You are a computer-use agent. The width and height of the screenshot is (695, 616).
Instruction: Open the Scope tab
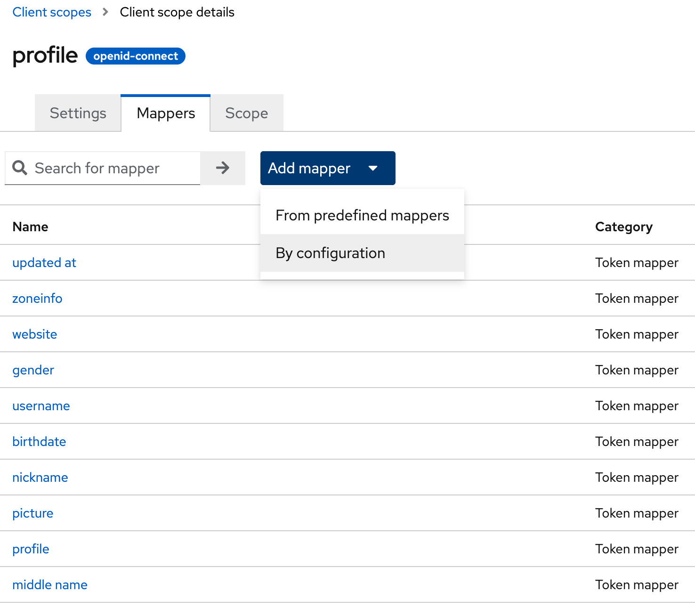click(x=246, y=113)
